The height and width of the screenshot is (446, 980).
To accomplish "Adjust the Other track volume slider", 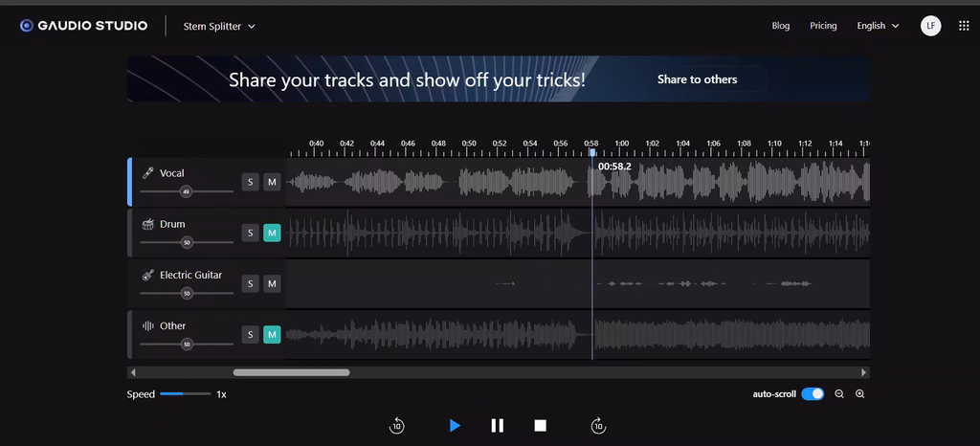I will click(187, 345).
